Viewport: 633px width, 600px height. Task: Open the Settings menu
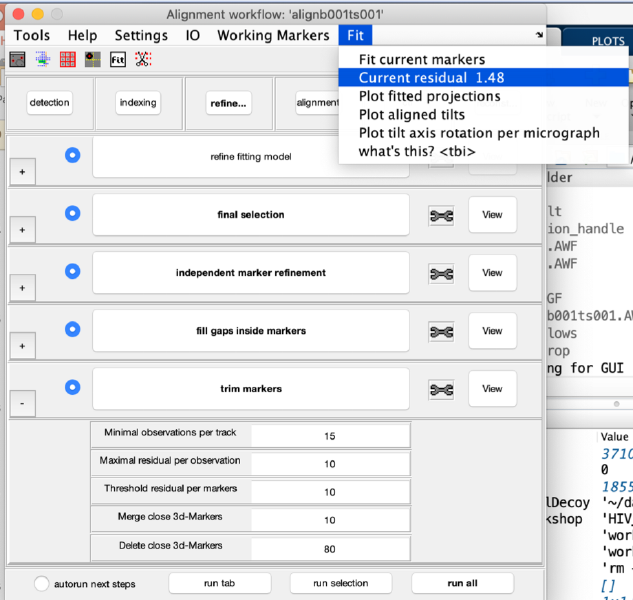click(141, 36)
